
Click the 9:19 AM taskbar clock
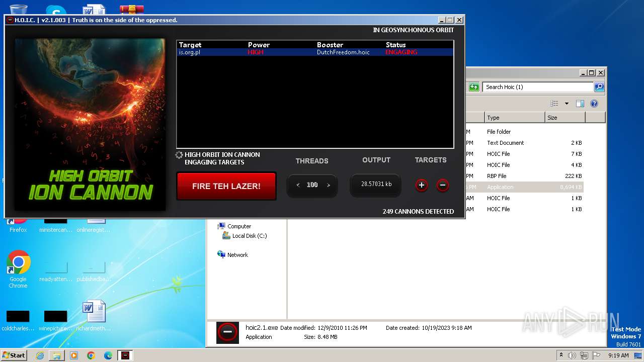pos(618,355)
